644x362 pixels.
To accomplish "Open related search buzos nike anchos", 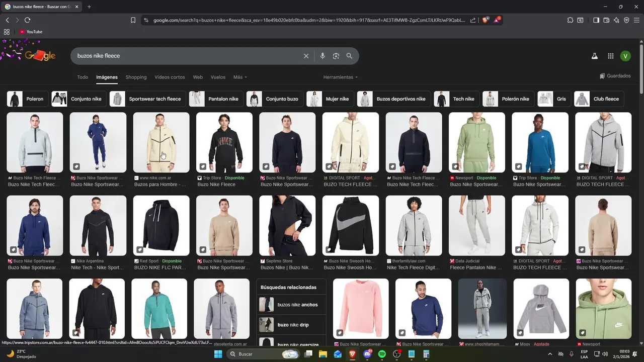I will [291, 305].
